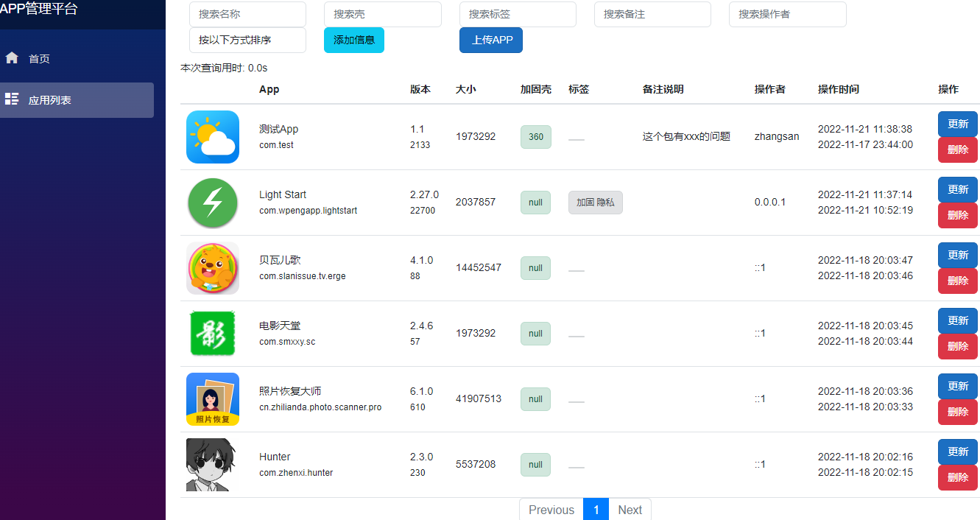Image resolution: width=980 pixels, height=520 pixels.
Task: Click the 360 shell badge on 测试App
Action: click(535, 136)
